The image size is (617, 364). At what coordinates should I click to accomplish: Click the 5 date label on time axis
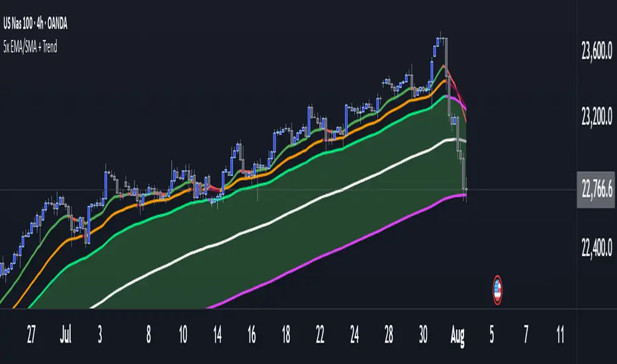coord(492,334)
